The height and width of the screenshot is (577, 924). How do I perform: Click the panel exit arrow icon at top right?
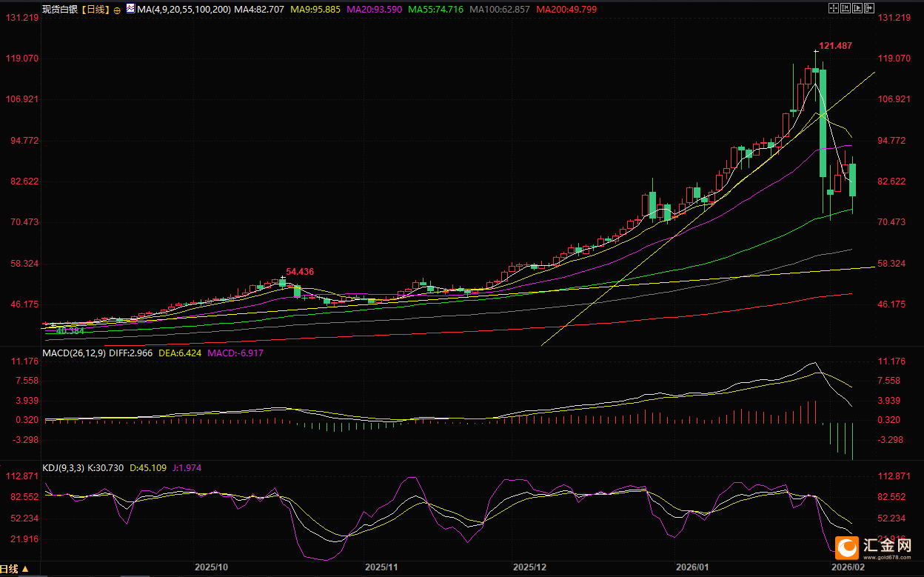pyautogui.click(x=870, y=8)
